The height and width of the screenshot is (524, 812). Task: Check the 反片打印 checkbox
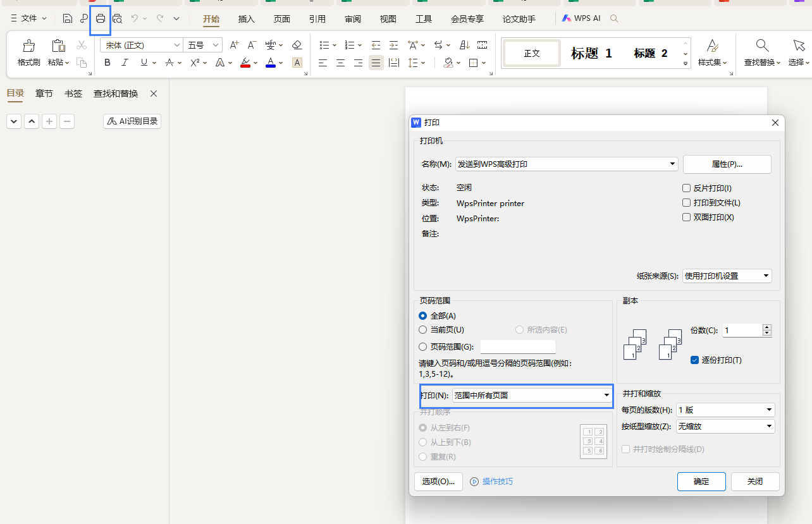coord(686,188)
